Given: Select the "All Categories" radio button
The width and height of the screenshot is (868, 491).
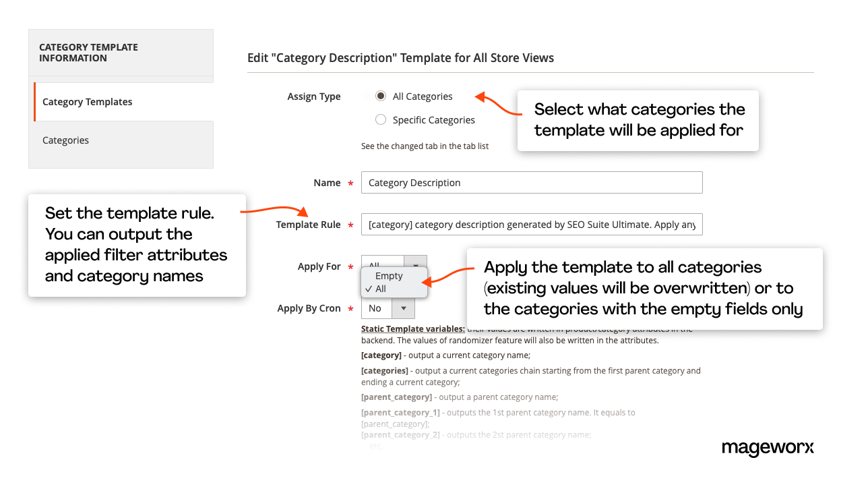Looking at the screenshot, I should [381, 96].
